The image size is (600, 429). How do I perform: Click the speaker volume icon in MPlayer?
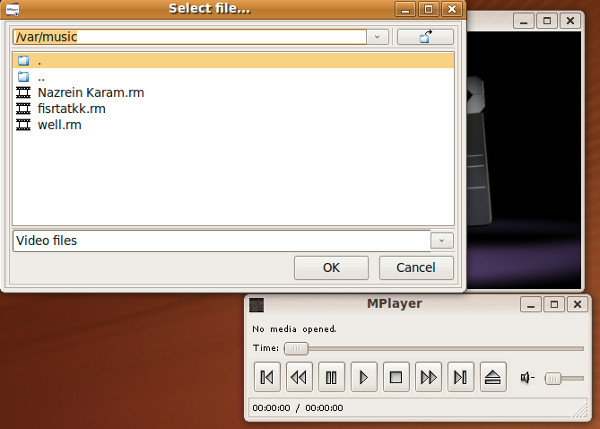[527, 378]
